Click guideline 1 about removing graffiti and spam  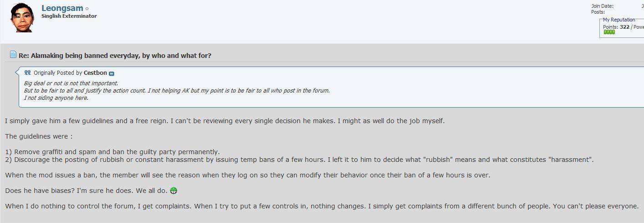tap(112, 152)
